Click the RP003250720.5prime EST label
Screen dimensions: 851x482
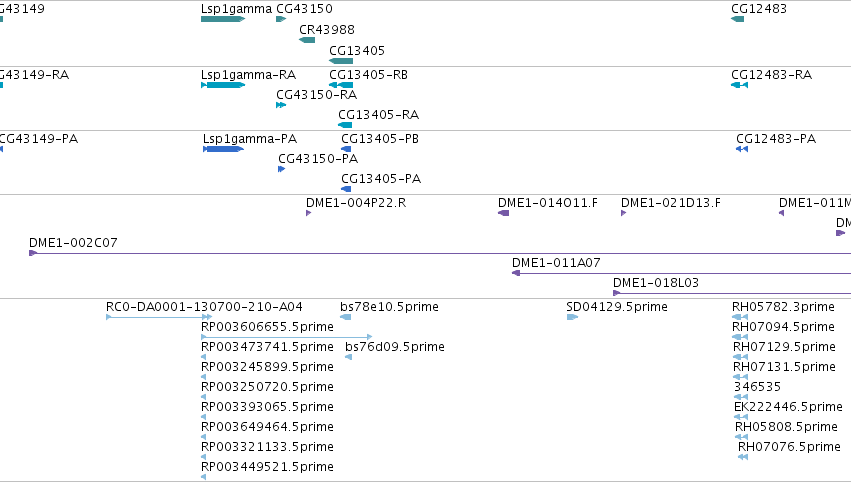click(x=267, y=387)
